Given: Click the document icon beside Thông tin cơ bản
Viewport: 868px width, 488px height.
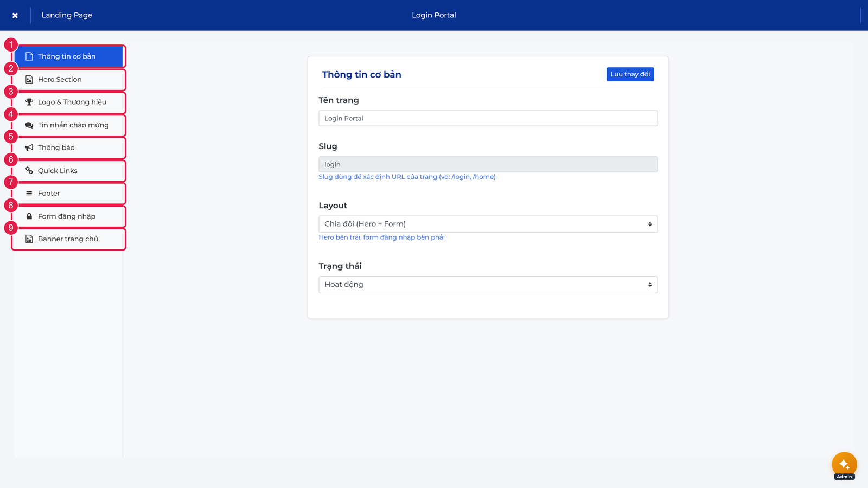Looking at the screenshot, I should [x=29, y=56].
